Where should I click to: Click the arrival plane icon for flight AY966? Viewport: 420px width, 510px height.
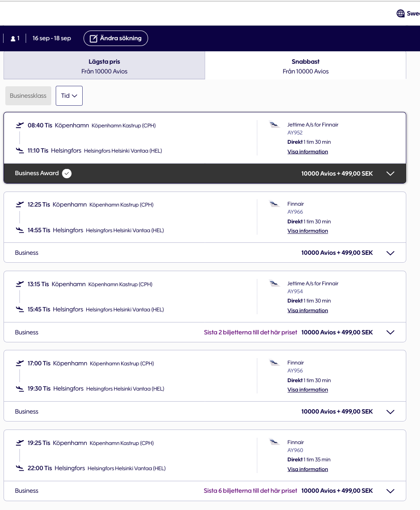point(19,230)
